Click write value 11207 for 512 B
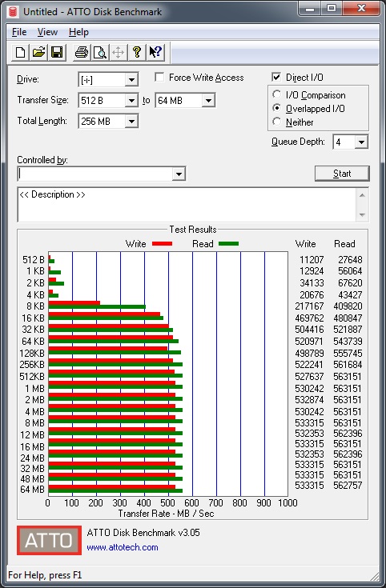This screenshot has height=588, width=386. [x=312, y=260]
